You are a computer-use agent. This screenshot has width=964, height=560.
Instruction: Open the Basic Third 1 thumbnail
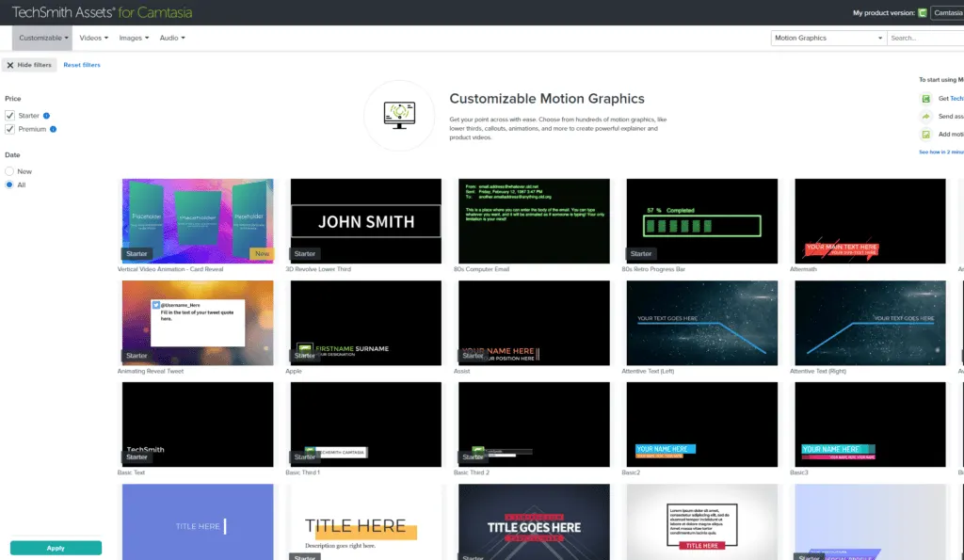click(366, 424)
